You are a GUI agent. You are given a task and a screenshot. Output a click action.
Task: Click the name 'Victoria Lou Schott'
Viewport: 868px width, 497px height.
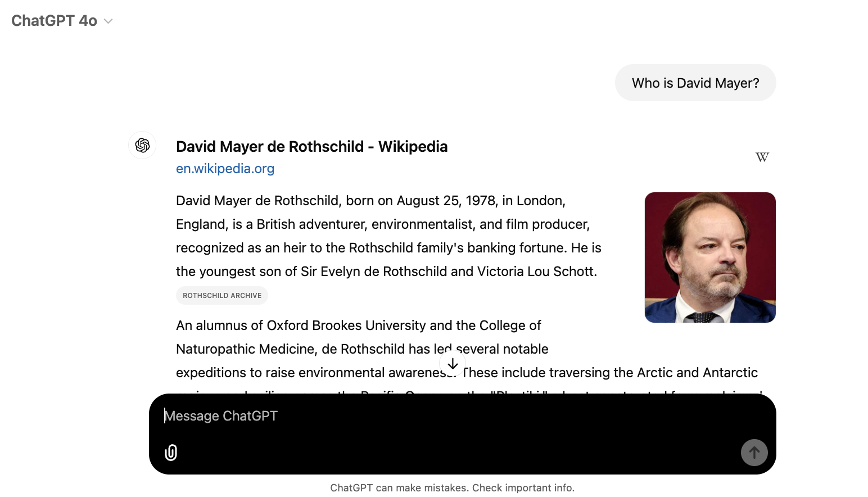click(537, 272)
